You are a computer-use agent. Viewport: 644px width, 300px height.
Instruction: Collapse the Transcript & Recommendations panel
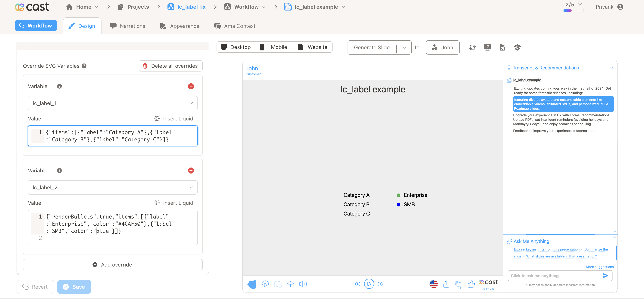[612, 68]
